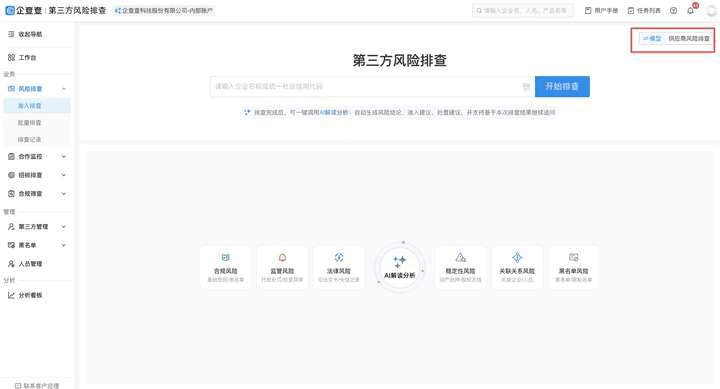The width and height of the screenshot is (720, 389).
Task: Collapse the 风险排查 submenu chevron
Action: point(64,89)
